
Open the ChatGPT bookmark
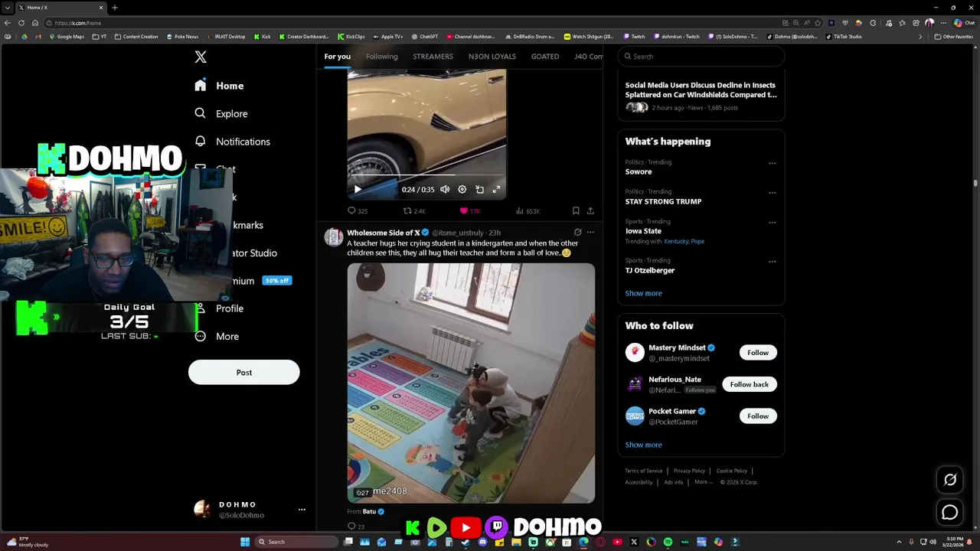click(425, 37)
